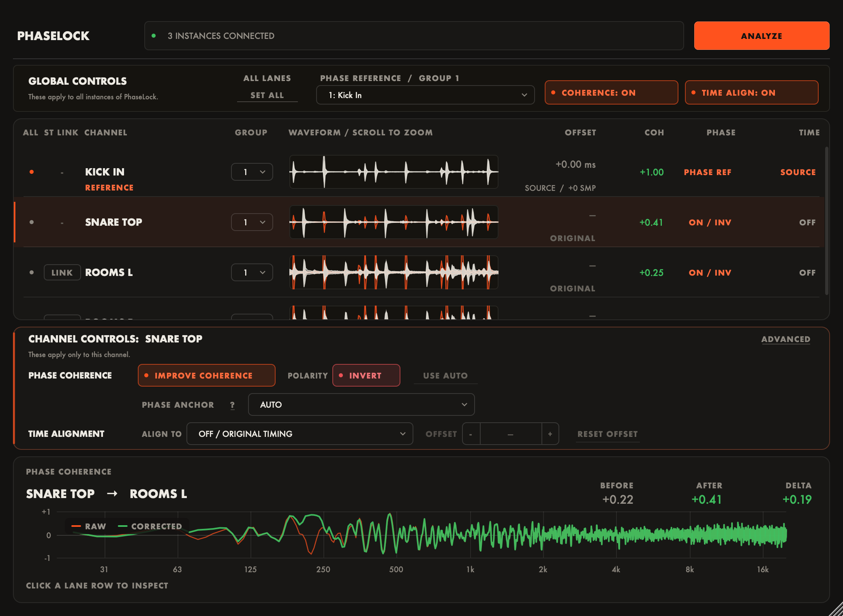Click the Rooms L waveform display
The image size is (843, 616).
pyautogui.click(x=394, y=272)
